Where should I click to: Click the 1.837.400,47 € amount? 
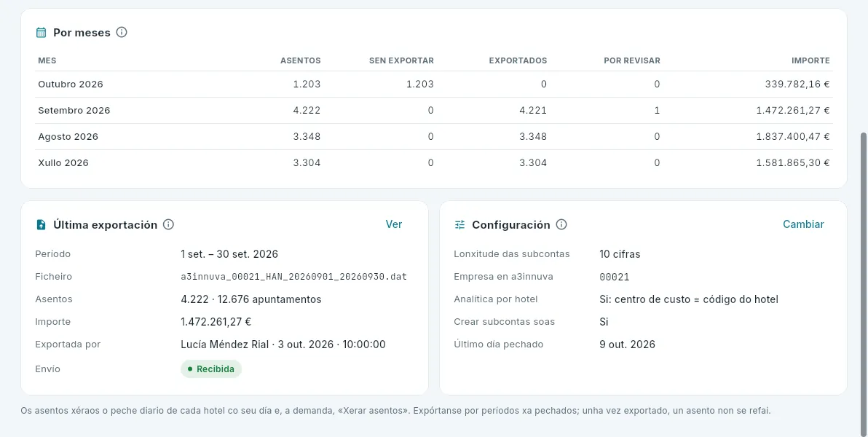click(793, 136)
